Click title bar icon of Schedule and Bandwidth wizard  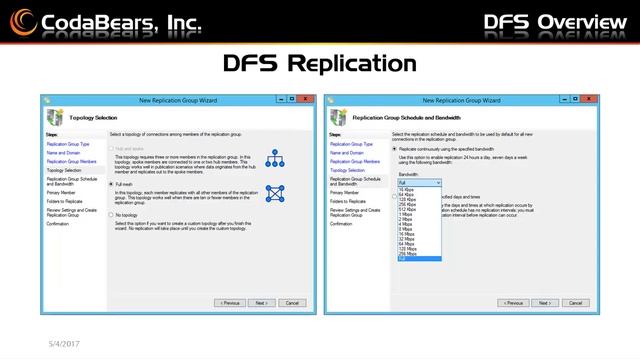[x=331, y=100]
